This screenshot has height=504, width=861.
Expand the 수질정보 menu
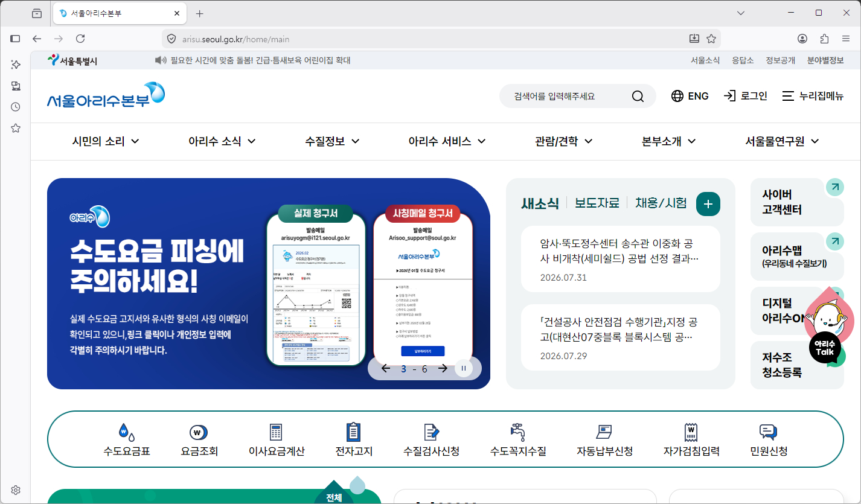point(332,141)
